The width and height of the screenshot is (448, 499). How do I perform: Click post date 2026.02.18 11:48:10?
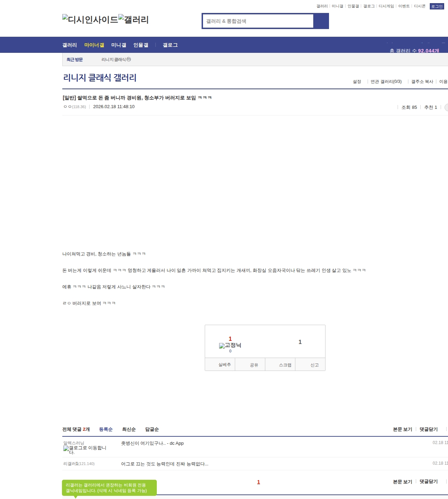114,107
